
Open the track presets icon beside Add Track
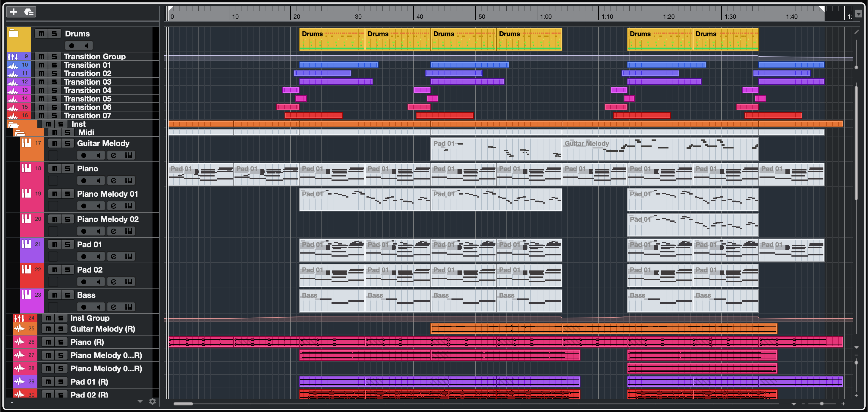point(29,12)
